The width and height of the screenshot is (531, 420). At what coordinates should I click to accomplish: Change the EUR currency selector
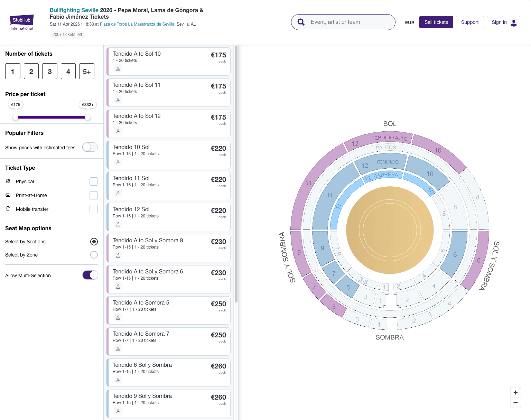(410, 22)
